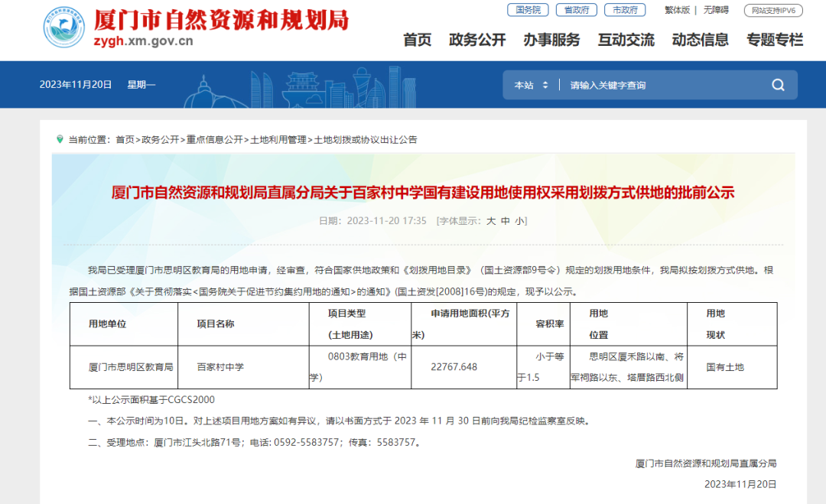Open the 办事服务 menu item
Screen dimensions: 826x504
(551, 40)
